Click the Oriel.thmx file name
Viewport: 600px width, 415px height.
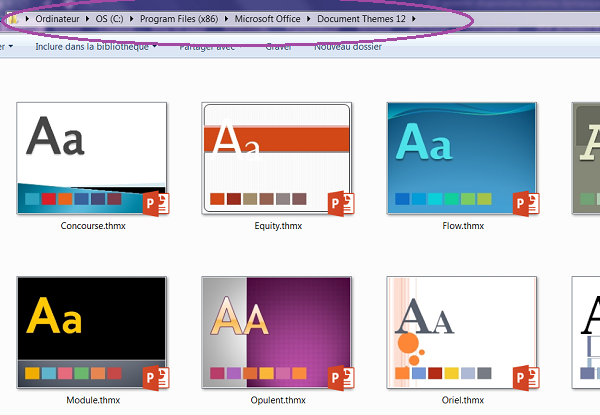click(x=463, y=400)
